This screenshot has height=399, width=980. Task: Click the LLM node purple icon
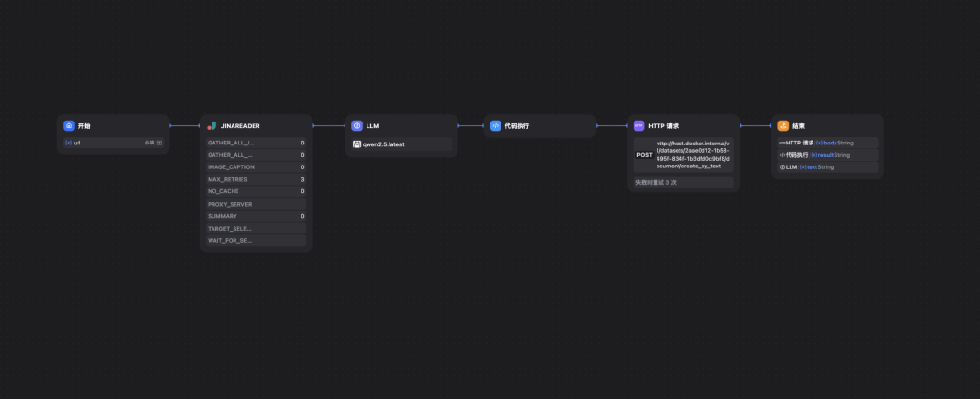click(357, 125)
